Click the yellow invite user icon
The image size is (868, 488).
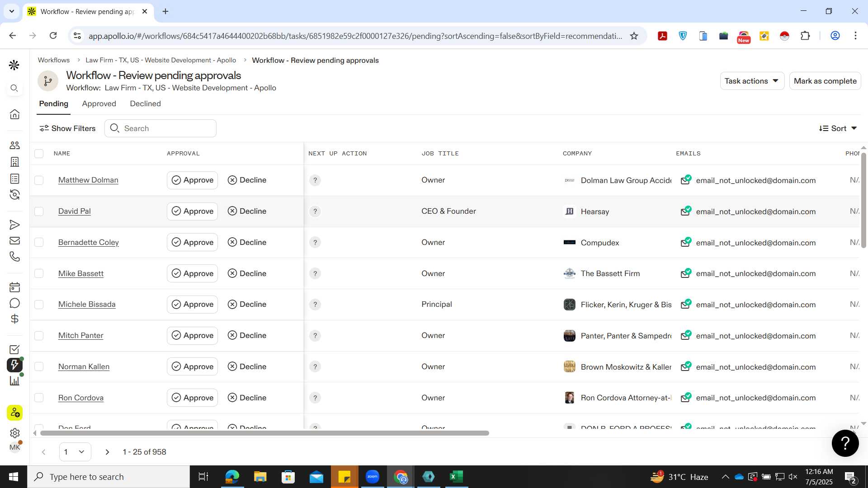pyautogui.click(x=14, y=413)
